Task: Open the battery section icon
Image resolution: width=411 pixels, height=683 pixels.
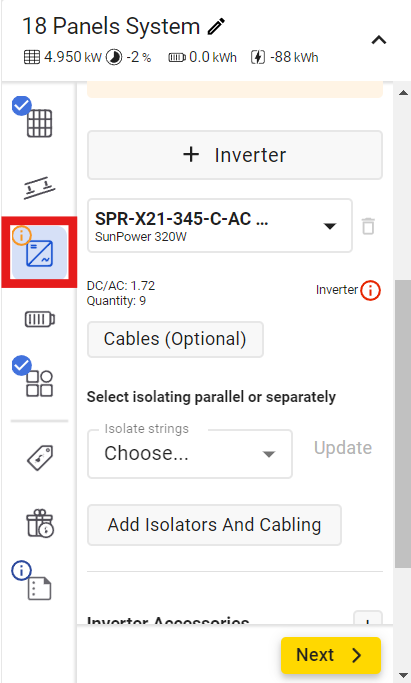Action: pyautogui.click(x=40, y=319)
